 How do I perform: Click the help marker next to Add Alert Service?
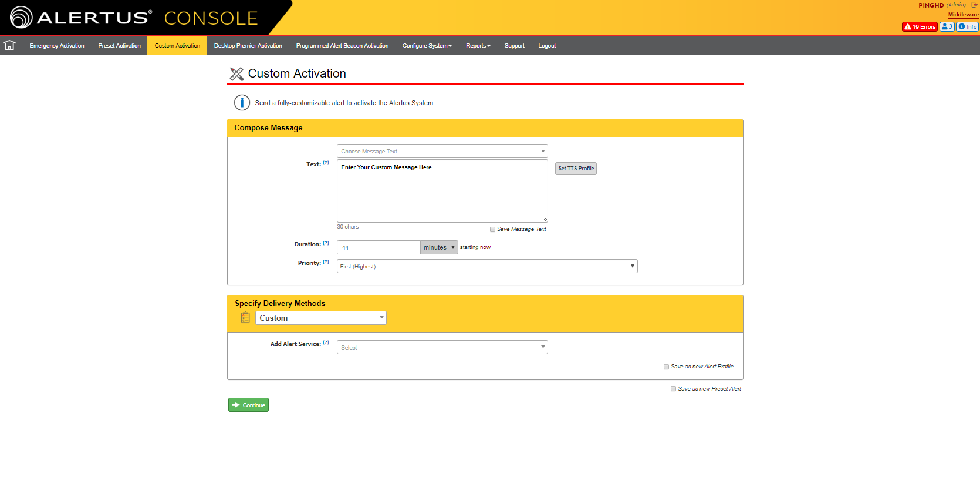(x=326, y=342)
